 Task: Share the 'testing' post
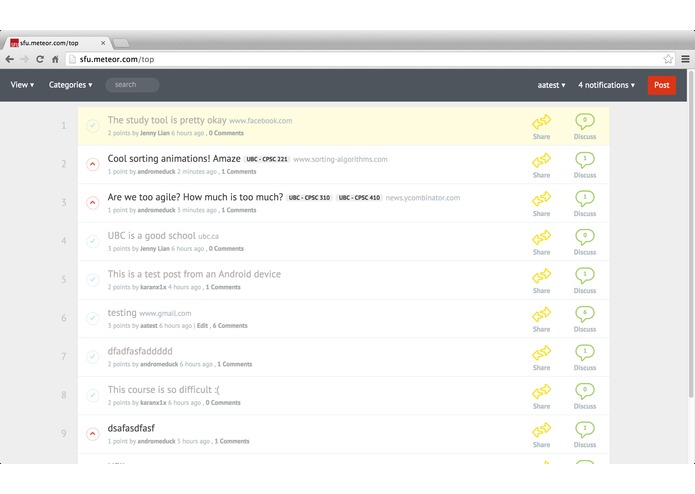(541, 314)
